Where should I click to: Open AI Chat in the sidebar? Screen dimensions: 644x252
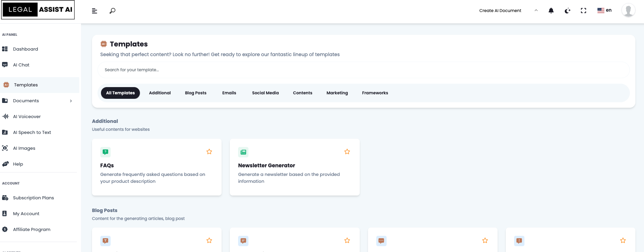(x=21, y=65)
